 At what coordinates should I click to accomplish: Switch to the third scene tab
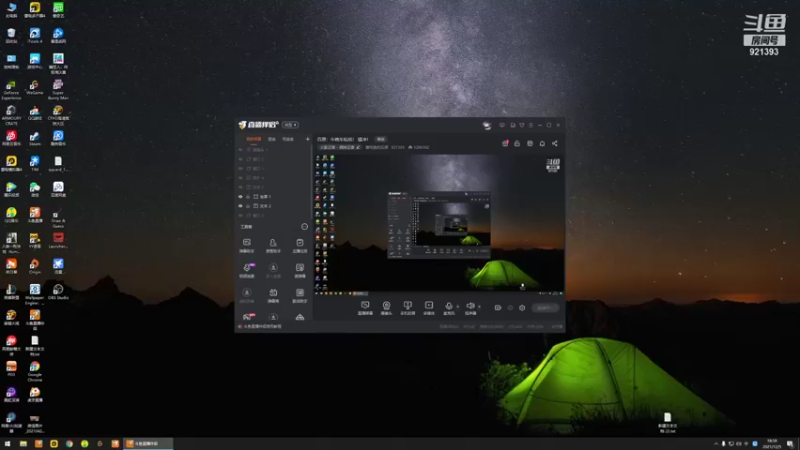(288, 139)
